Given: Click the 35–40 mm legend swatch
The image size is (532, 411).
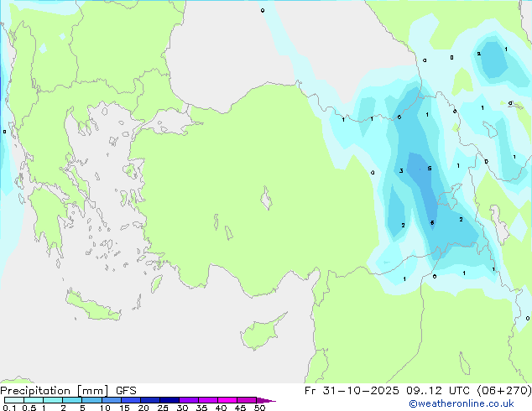Looking at the screenshot, I should click(x=208, y=400).
